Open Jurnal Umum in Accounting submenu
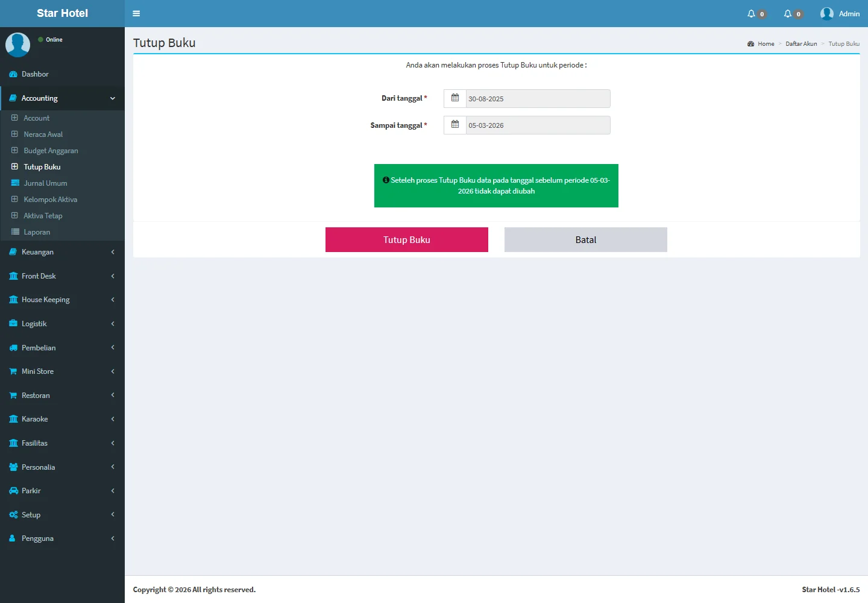This screenshot has height=603, width=868. [x=45, y=183]
